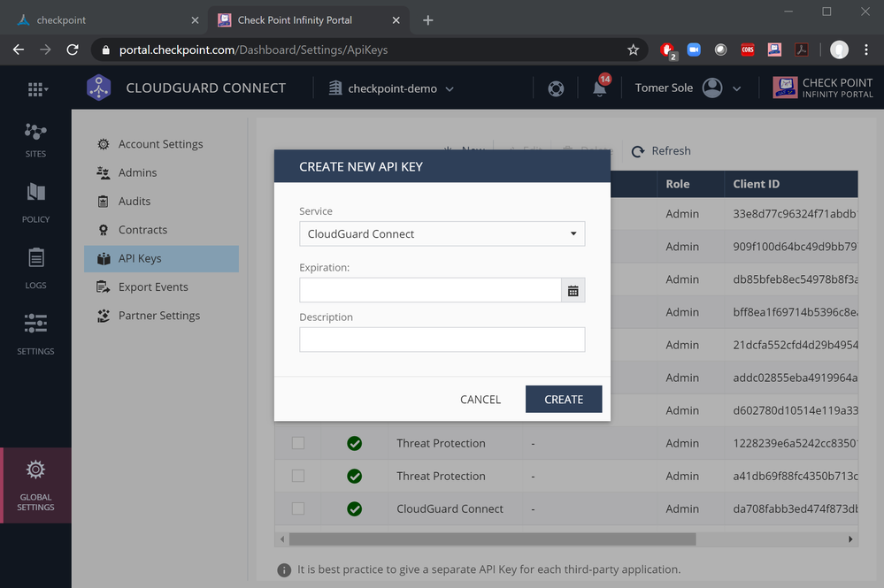This screenshot has width=884, height=588.
Task: Click the notification bell icon
Action: tap(600, 88)
